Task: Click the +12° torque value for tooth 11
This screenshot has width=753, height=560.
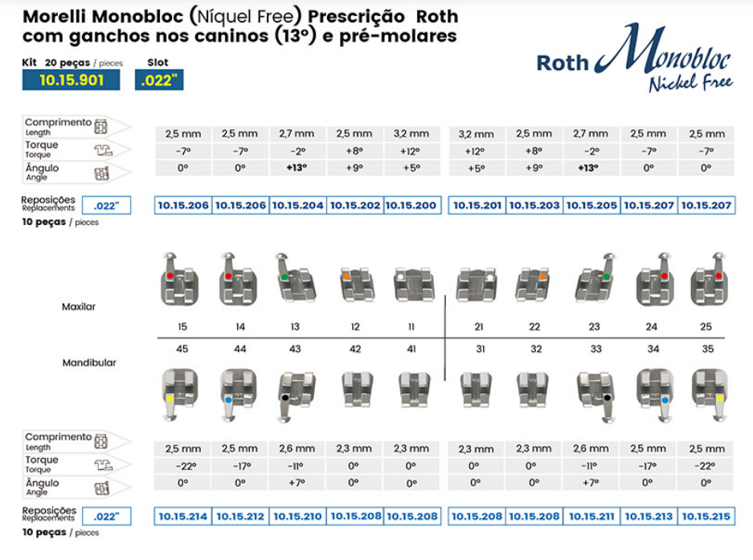Action: pos(411,151)
